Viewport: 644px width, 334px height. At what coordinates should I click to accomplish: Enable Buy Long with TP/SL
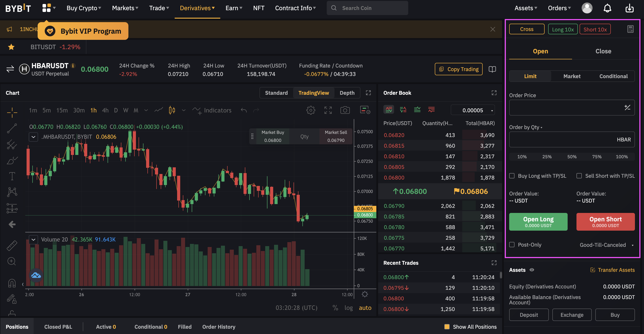tap(512, 176)
